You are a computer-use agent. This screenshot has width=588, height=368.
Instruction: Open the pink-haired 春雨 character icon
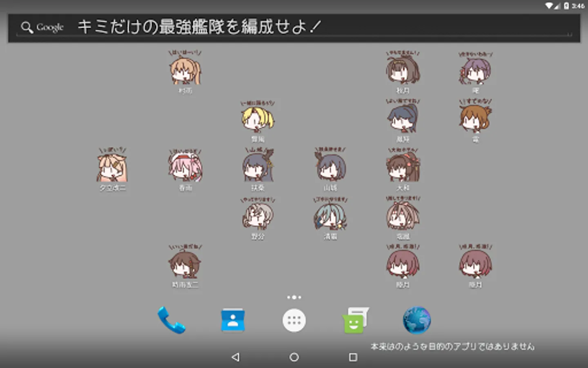coord(185,169)
